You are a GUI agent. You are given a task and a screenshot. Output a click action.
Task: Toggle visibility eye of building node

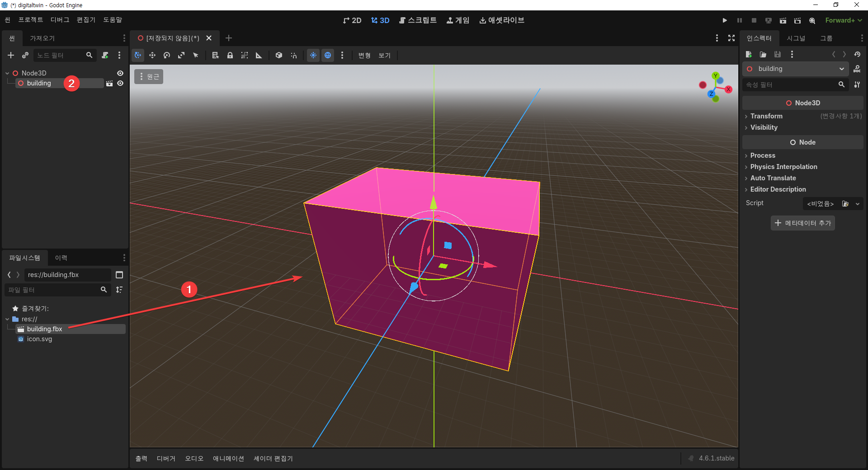pos(120,83)
